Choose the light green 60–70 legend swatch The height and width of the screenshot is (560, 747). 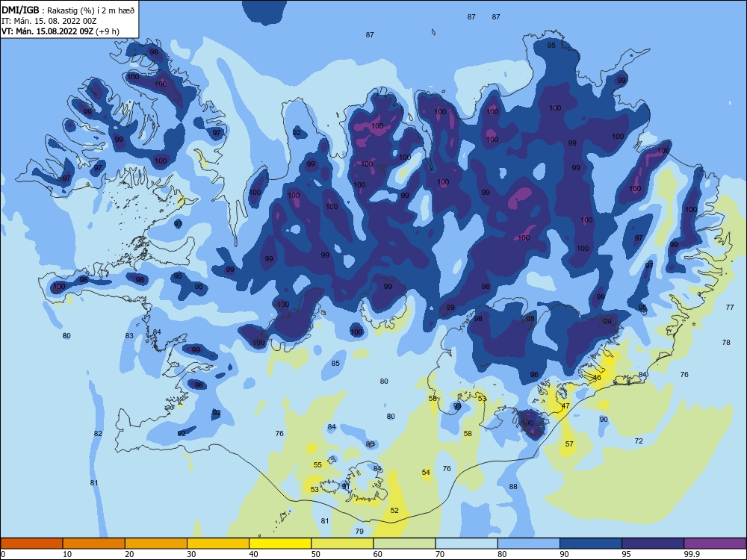(404, 544)
